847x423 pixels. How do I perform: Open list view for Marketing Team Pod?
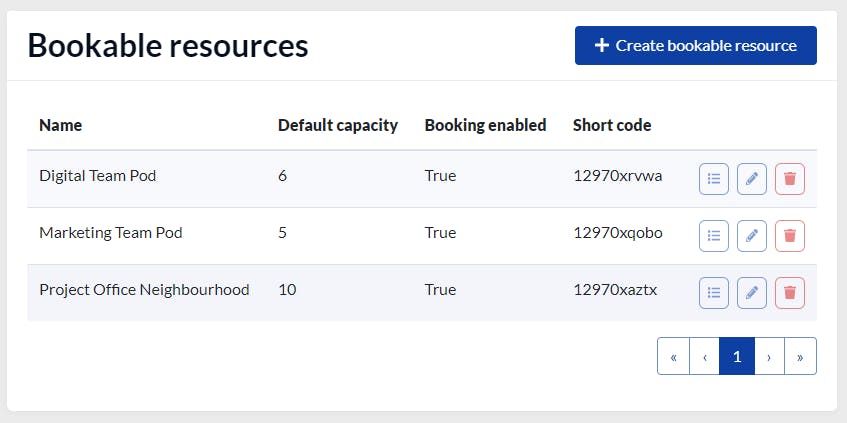pos(714,236)
